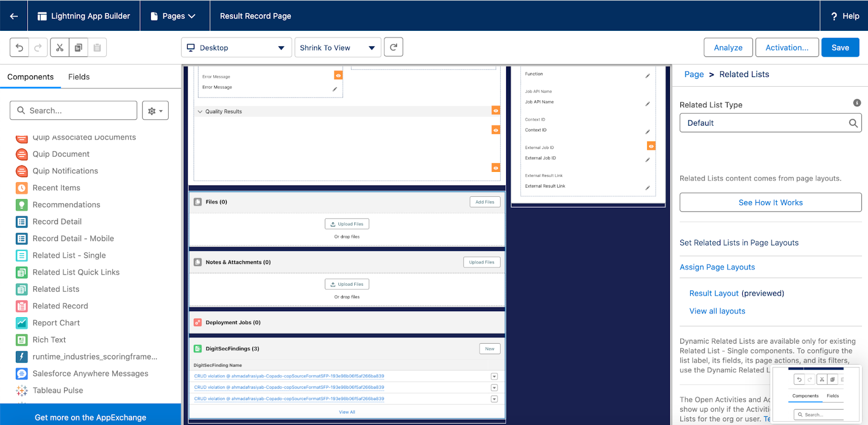Image resolution: width=868 pixels, height=425 pixels.
Task: Open the Result Layout link
Action: coord(714,293)
